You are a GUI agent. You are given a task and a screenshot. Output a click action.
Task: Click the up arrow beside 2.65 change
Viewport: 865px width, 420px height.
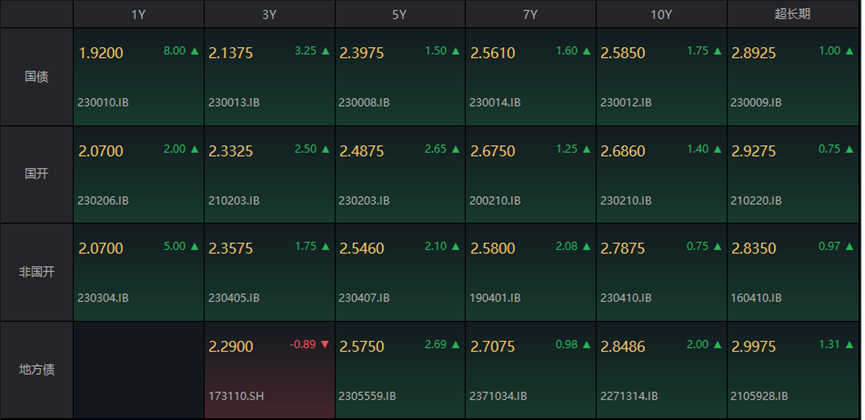455,149
